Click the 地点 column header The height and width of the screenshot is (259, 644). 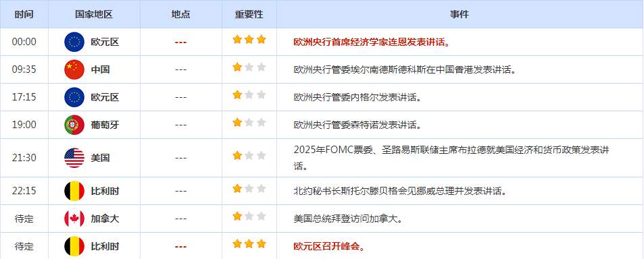tap(180, 14)
